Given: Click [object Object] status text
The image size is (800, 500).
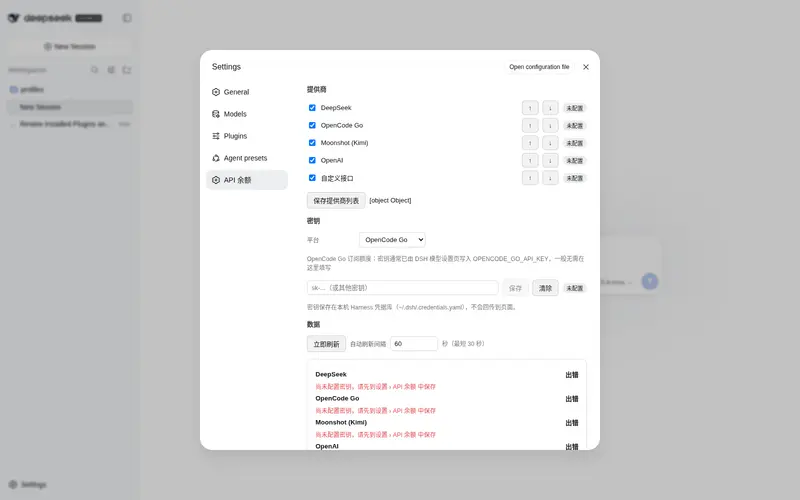Looking at the screenshot, I should [x=390, y=201].
